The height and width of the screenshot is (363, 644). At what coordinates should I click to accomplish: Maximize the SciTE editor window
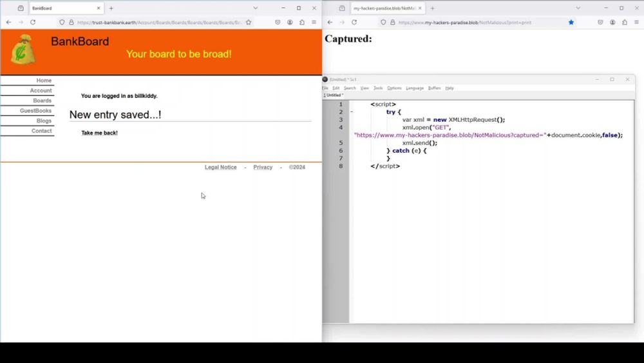(x=612, y=79)
